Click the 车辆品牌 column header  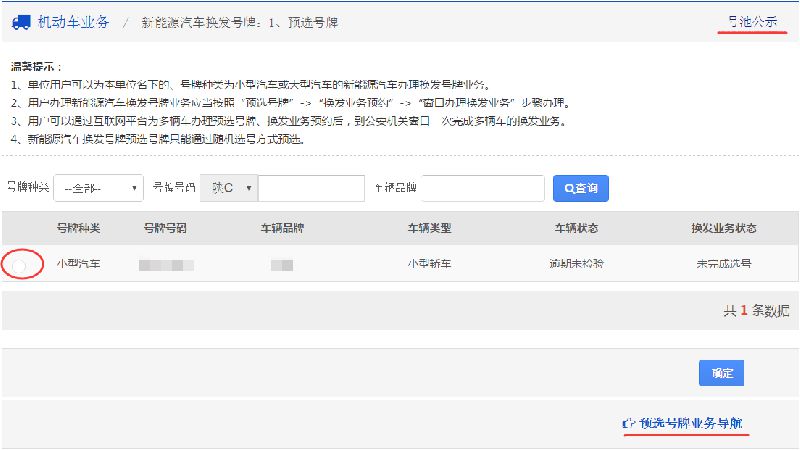tap(282, 228)
